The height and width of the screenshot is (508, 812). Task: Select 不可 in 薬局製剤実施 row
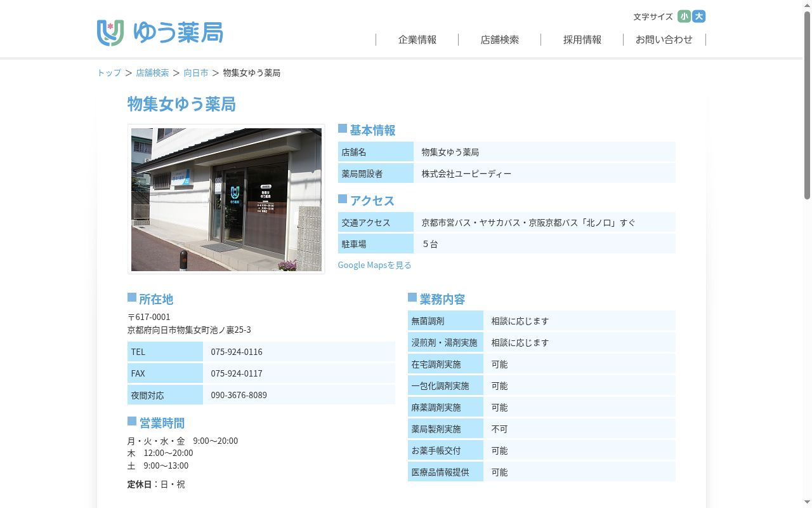coord(499,429)
